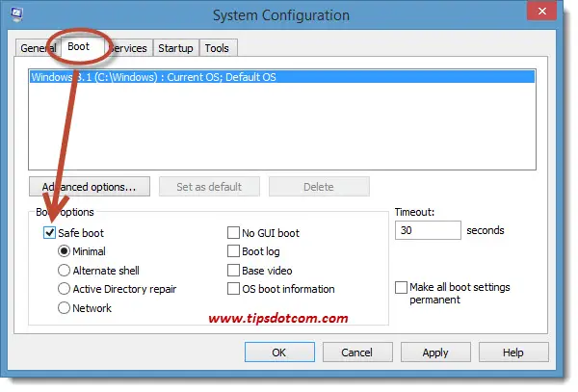The height and width of the screenshot is (392, 578).
Task: Check OS boot information
Action: (x=233, y=289)
